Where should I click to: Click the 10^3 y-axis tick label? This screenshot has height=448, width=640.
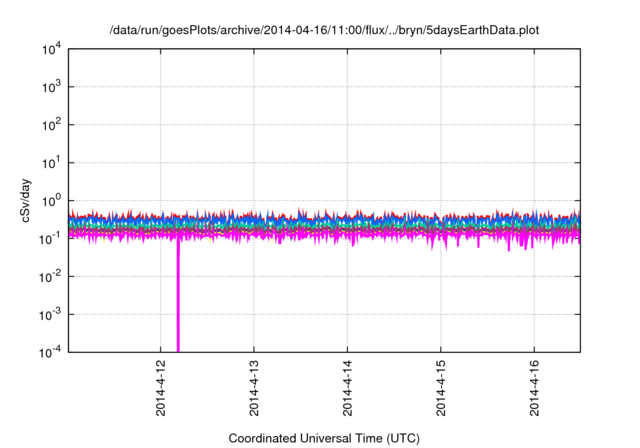click(51, 87)
